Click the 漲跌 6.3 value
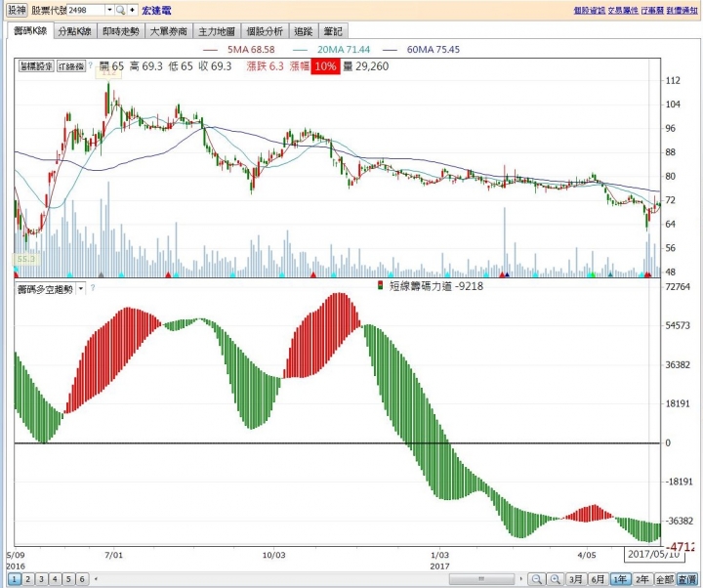 tap(265, 66)
